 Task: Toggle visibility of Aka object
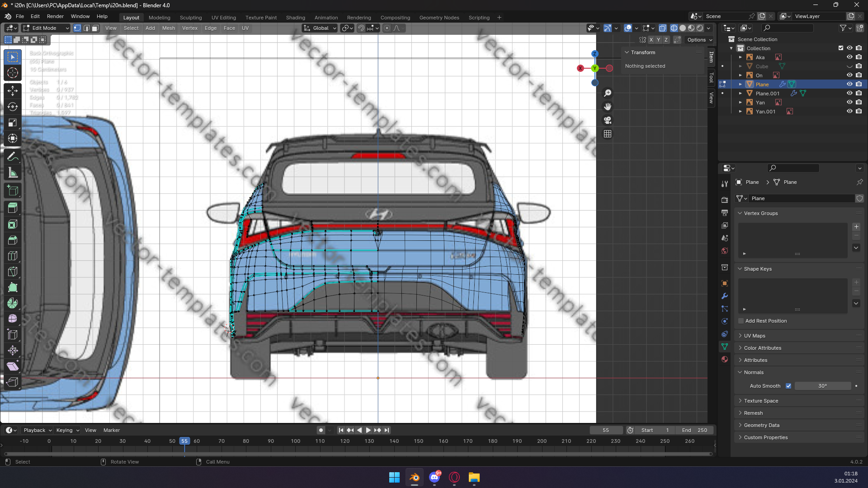tap(849, 57)
